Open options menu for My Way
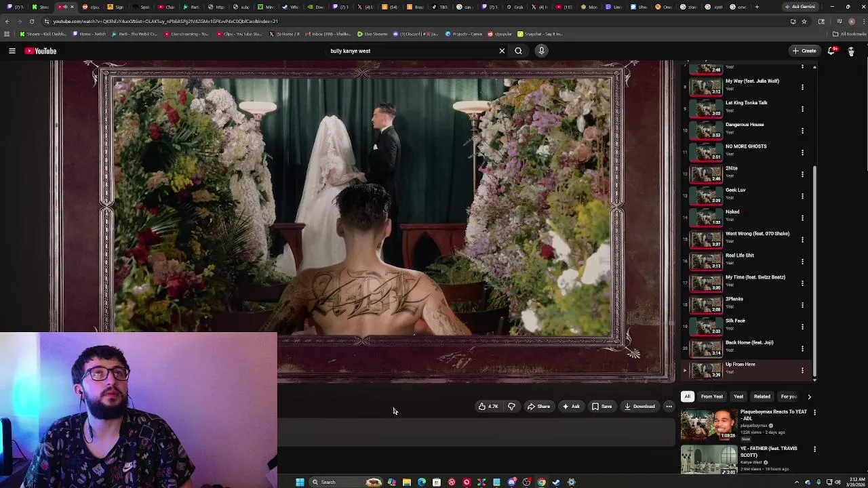The height and width of the screenshot is (488, 868). coord(802,87)
